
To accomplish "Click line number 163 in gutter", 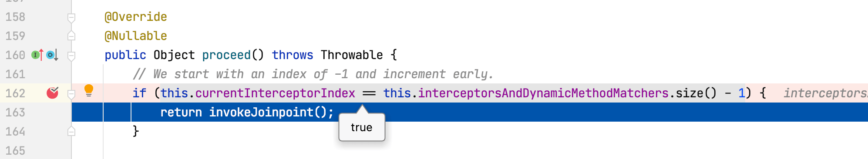I will (15, 112).
